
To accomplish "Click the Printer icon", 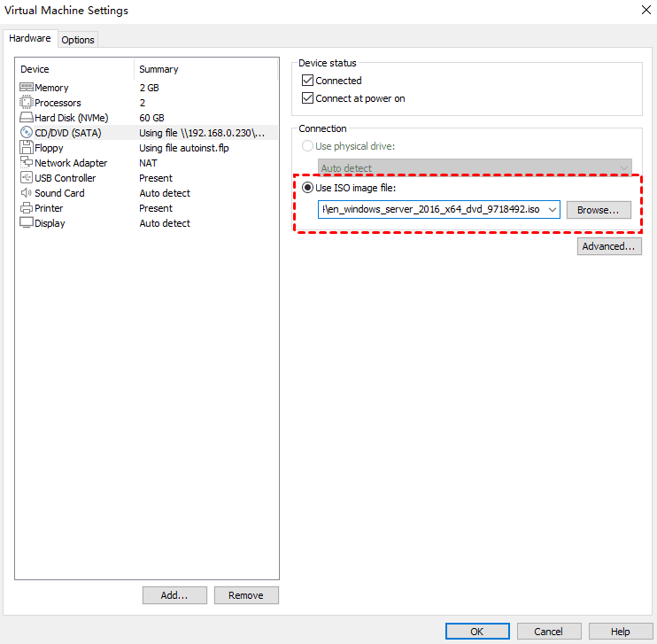I will [x=27, y=208].
